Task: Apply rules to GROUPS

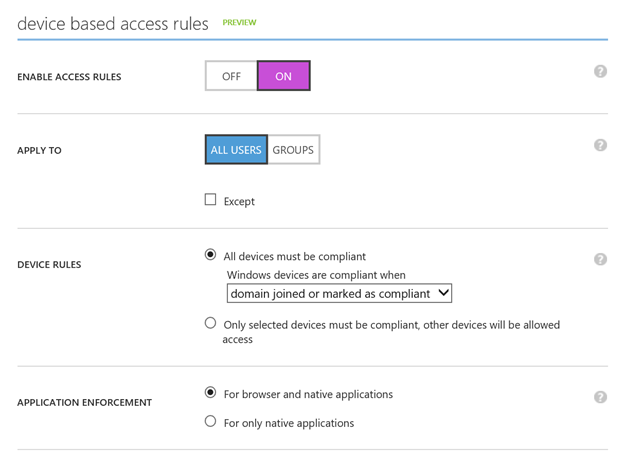Action: point(293,150)
